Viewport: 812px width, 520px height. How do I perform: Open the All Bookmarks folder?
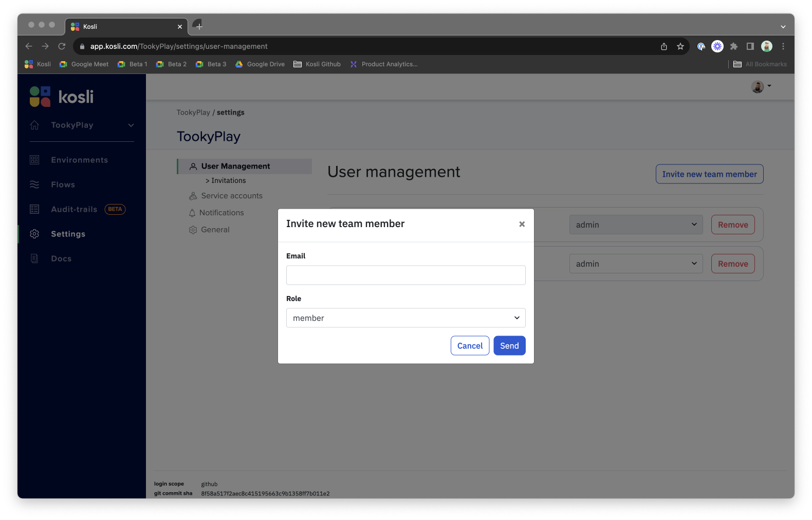[760, 64]
